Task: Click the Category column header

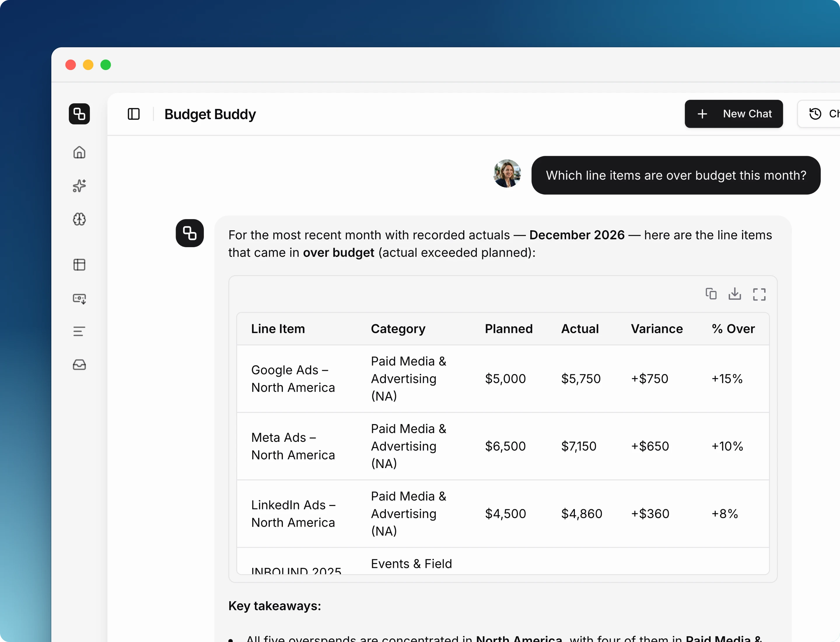Action: (x=398, y=329)
